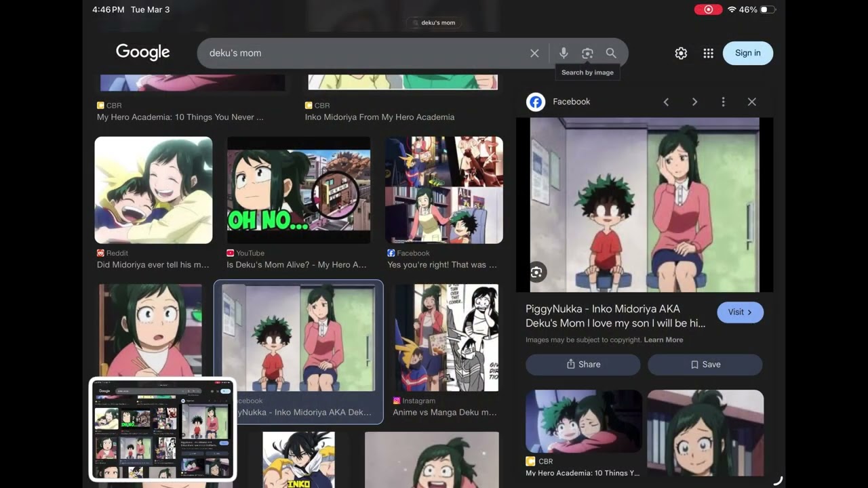
Task: Click 'Yes you're right! That was' caption
Action: 442,265
